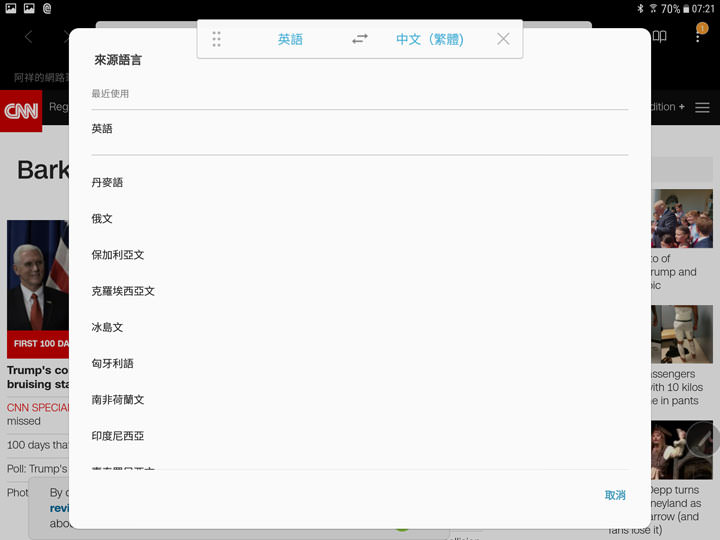Close the translation bar

pos(503,39)
